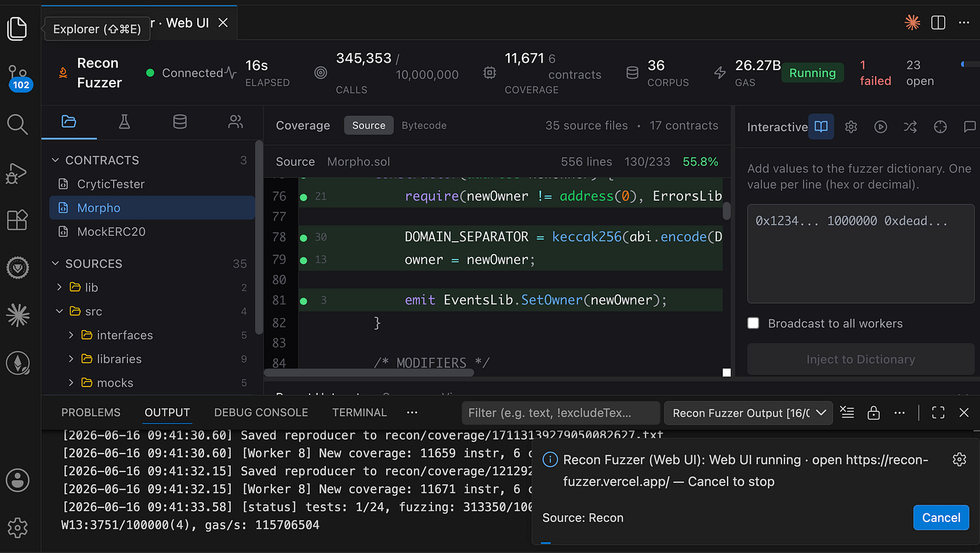Click the 55.8% coverage percentage
The height and width of the screenshot is (553, 980).
(700, 162)
